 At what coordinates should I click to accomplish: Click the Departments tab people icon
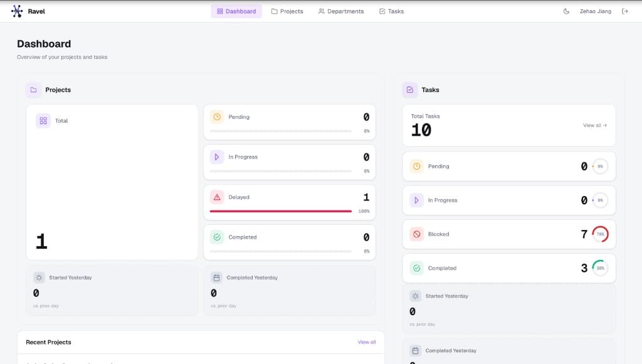322,11
